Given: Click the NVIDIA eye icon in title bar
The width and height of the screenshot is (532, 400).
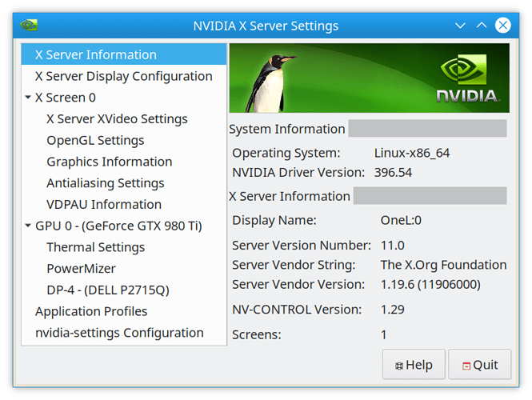Looking at the screenshot, I should coord(29,25).
